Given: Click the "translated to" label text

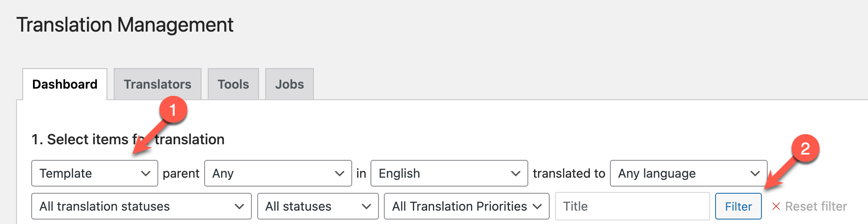Looking at the screenshot, I should coord(569,173).
